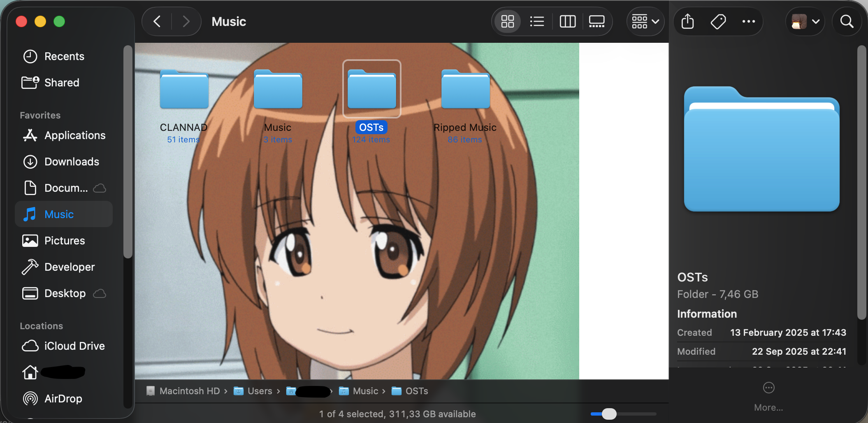Switch to icon view

click(x=508, y=21)
